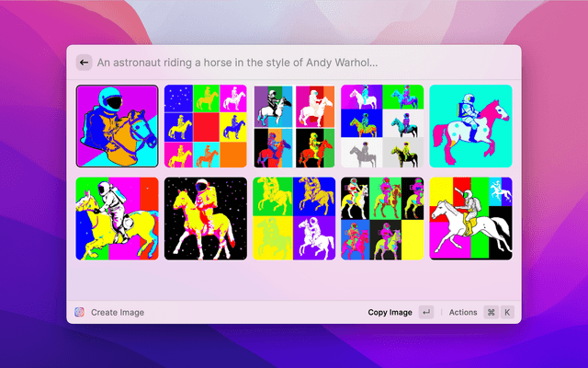This screenshot has width=588, height=368.
Task: Choose the black starry background horse image
Action: (x=205, y=218)
